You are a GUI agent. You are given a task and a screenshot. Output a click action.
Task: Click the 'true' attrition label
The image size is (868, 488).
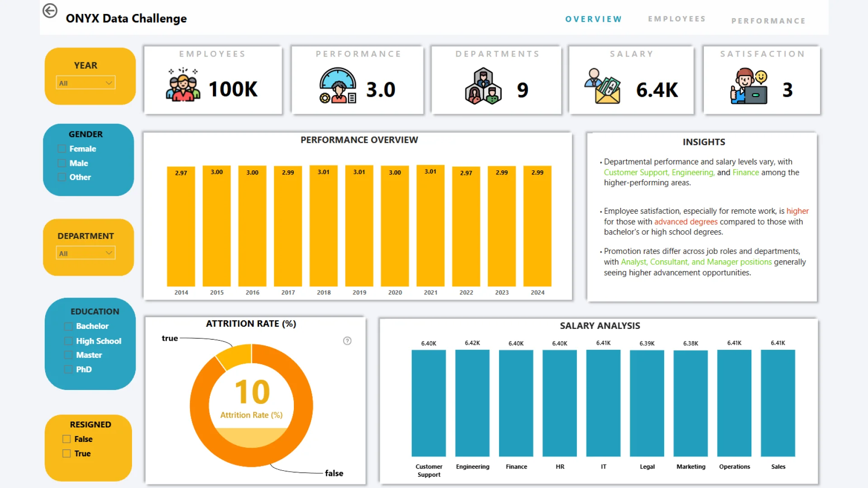coord(170,338)
